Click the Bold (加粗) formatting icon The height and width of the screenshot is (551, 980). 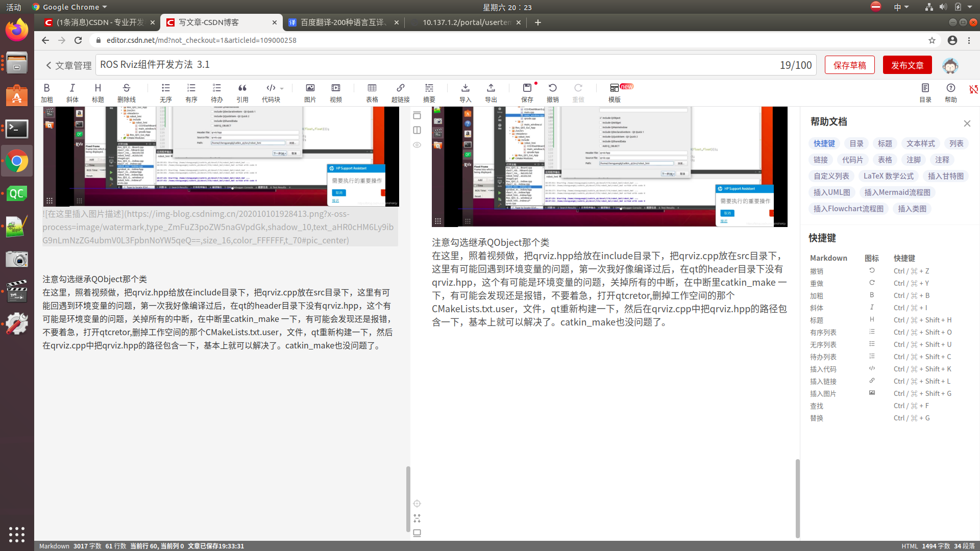[46, 88]
